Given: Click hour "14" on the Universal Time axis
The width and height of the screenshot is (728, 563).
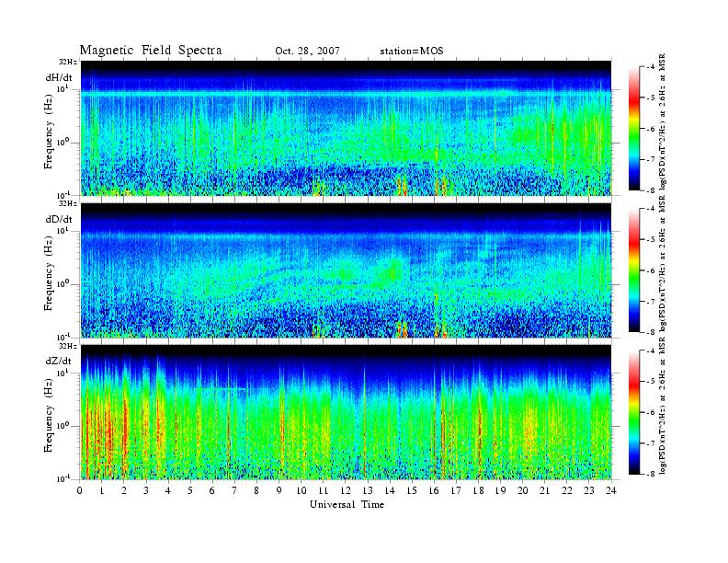Looking at the screenshot, I should 390,490.
